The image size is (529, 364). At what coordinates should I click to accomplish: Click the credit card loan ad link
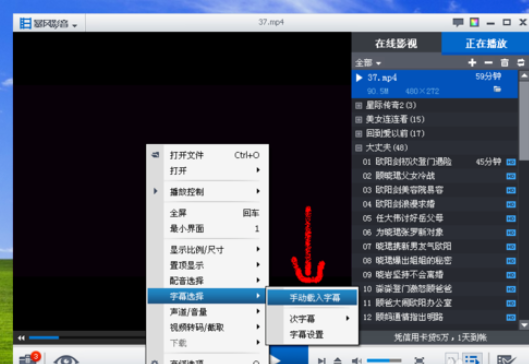coord(440,337)
